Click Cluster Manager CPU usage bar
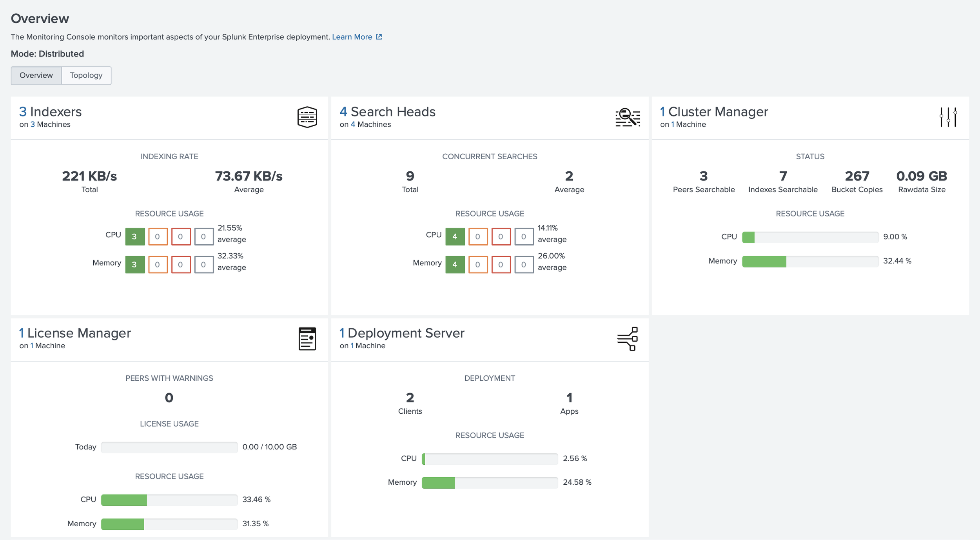Screen dimensions: 980x540 point(810,237)
